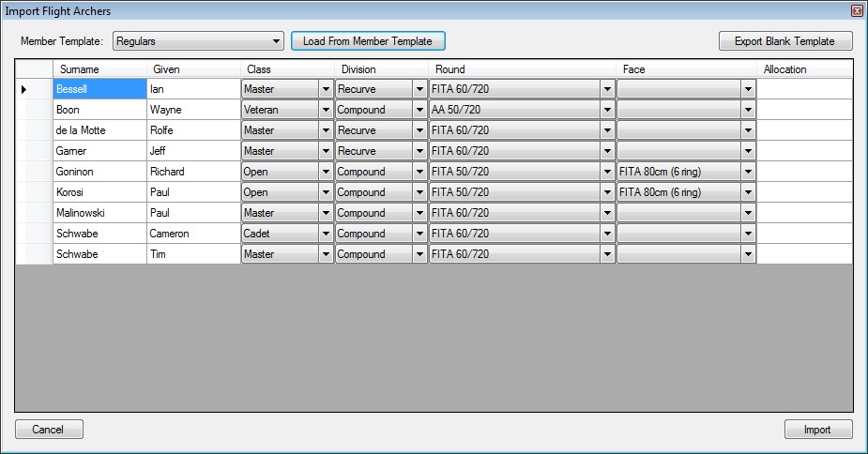868x454 pixels.
Task: Open the Member Template combo box
Action: point(198,41)
